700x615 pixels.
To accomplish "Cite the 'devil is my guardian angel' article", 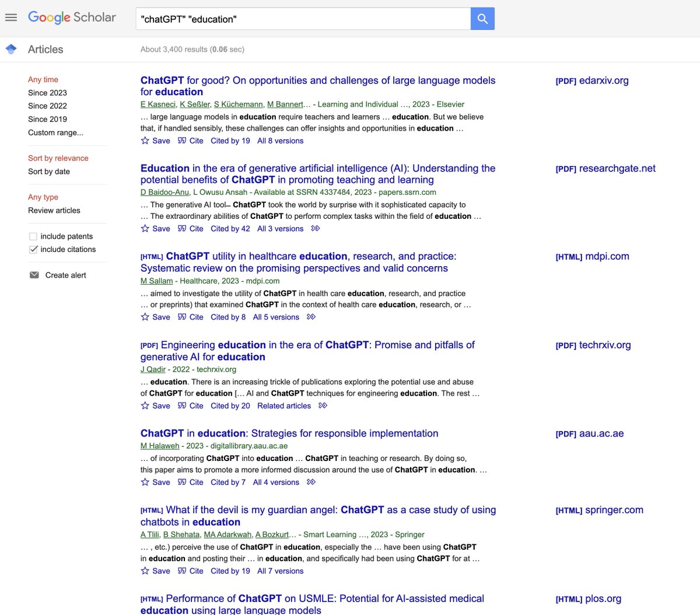I will [191, 571].
